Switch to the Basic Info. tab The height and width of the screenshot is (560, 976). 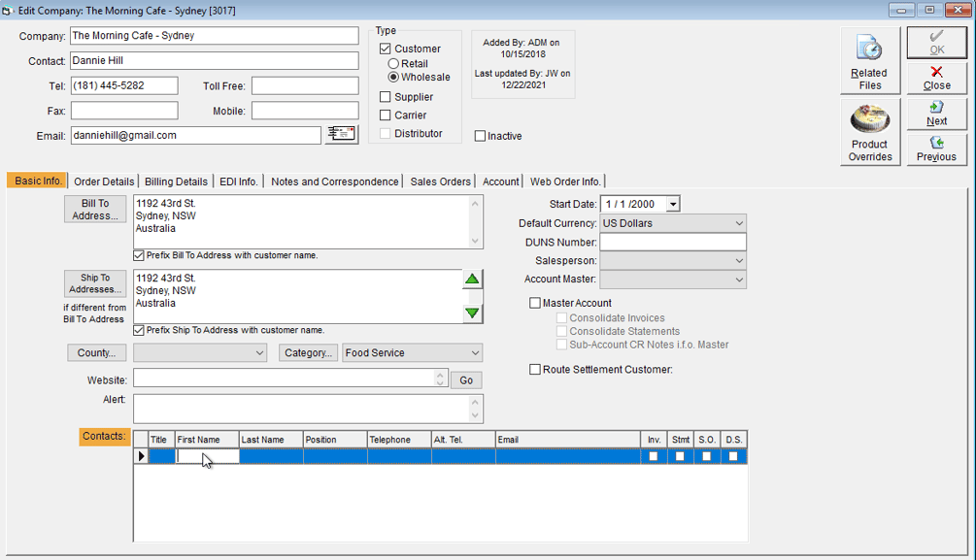[37, 181]
